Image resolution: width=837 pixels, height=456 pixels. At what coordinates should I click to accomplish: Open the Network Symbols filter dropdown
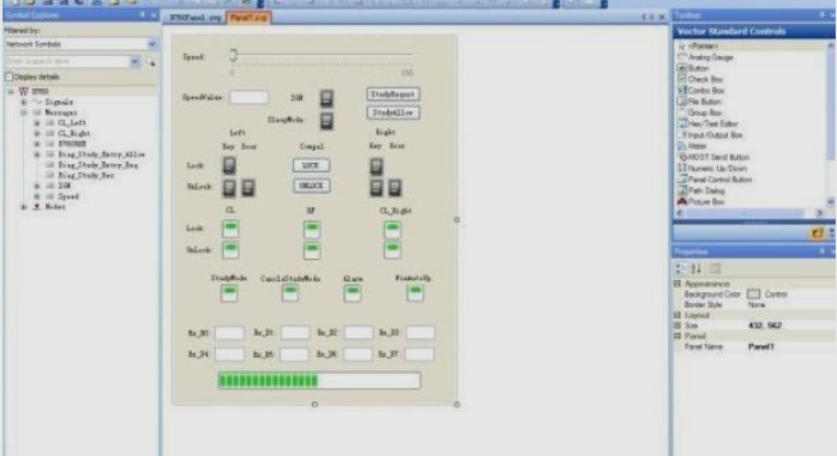(152, 45)
